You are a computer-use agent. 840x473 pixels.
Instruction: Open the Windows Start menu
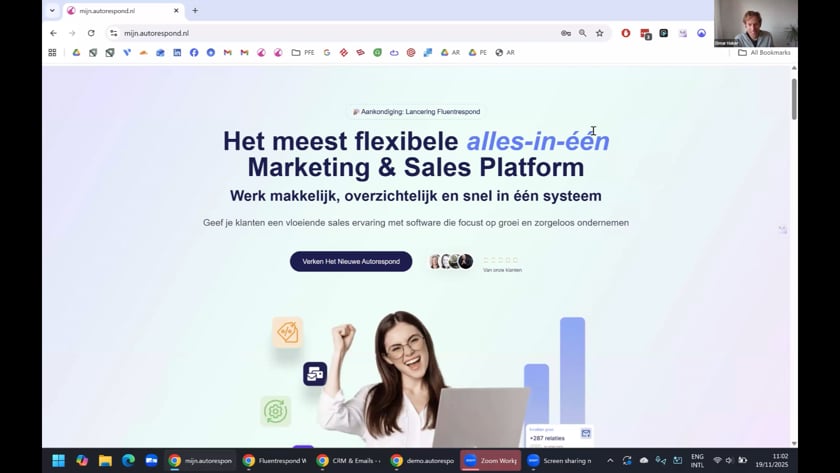[58, 461]
